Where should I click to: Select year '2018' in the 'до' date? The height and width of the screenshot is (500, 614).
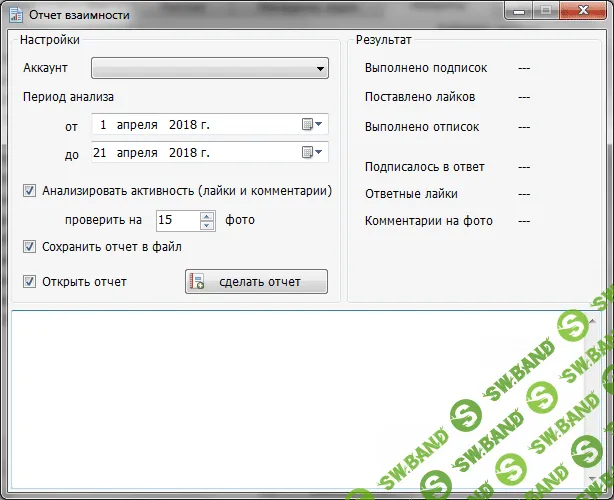[183, 152]
